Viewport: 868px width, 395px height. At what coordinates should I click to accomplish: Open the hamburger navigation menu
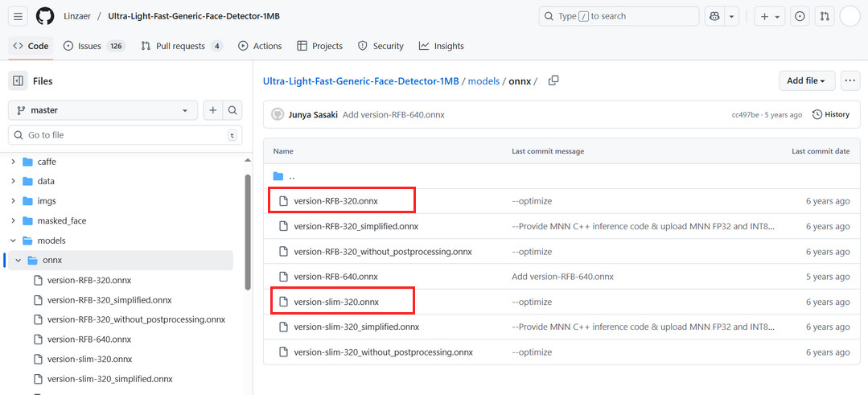[19, 16]
